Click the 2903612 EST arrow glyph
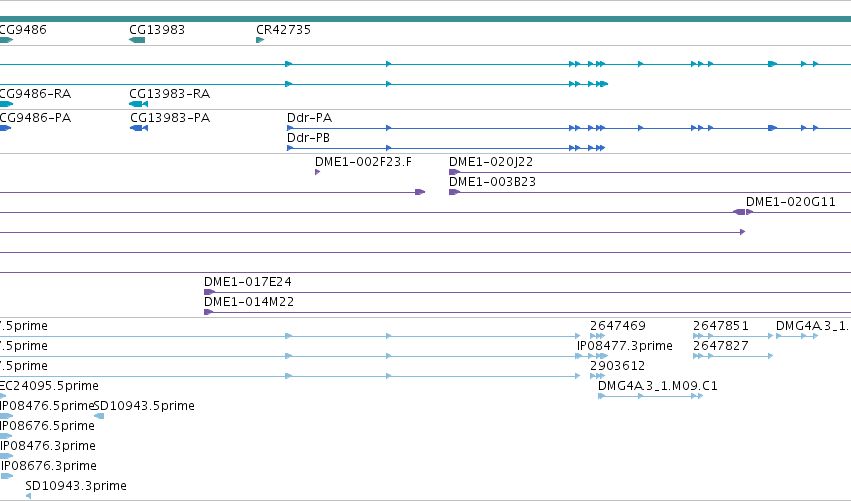The width and height of the screenshot is (851, 501). click(x=597, y=376)
